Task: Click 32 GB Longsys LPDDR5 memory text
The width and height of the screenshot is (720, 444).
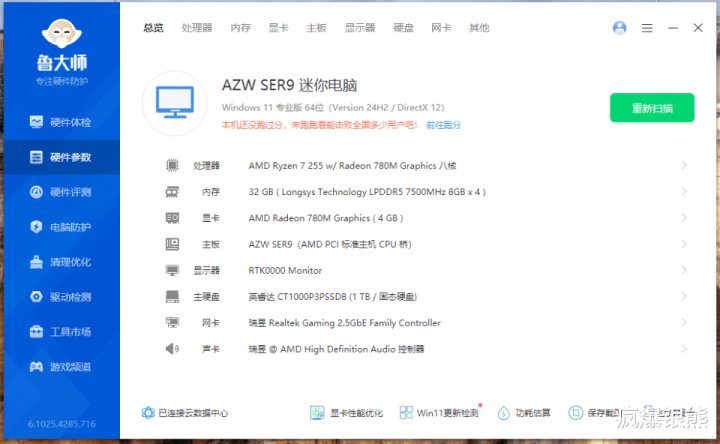Action: click(367, 191)
